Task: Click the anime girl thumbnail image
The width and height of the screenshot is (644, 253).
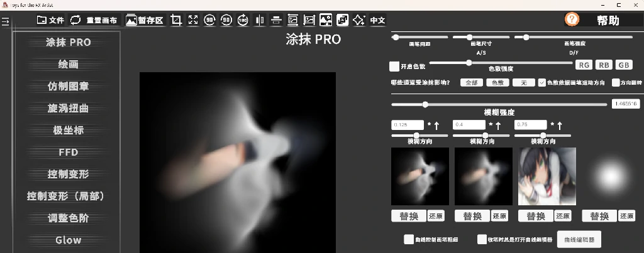Action: pyautogui.click(x=547, y=176)
